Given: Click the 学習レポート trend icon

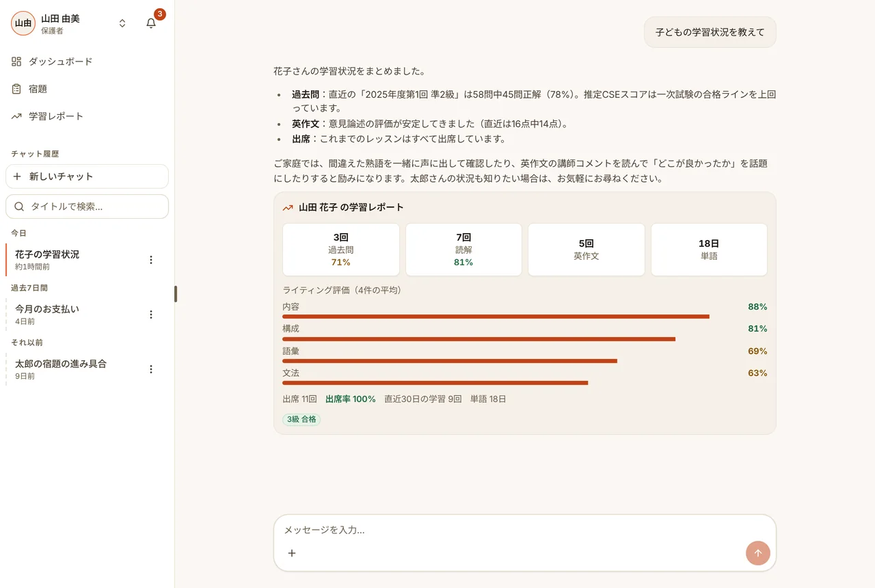Looking at the screenshot, I should tap(16, 116).
